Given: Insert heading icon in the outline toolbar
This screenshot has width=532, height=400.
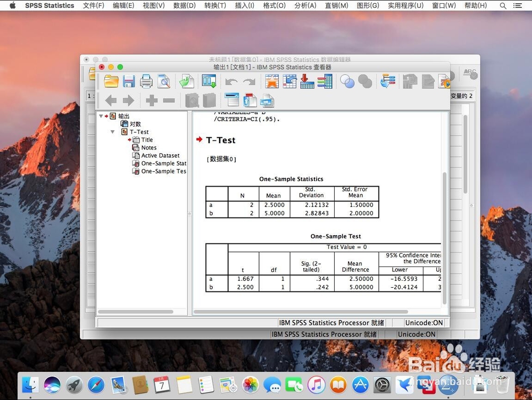Looking at the screenshot, I should click(232, 101).
